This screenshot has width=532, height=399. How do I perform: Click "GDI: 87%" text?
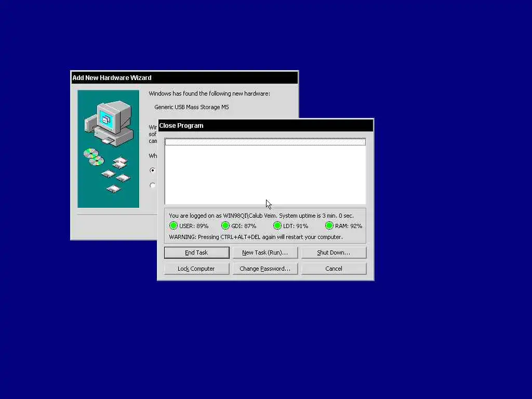pos(244,226)
